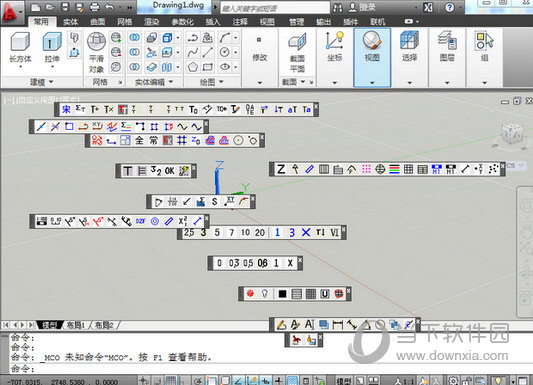Click the help question mark icon

coord(449,7)
